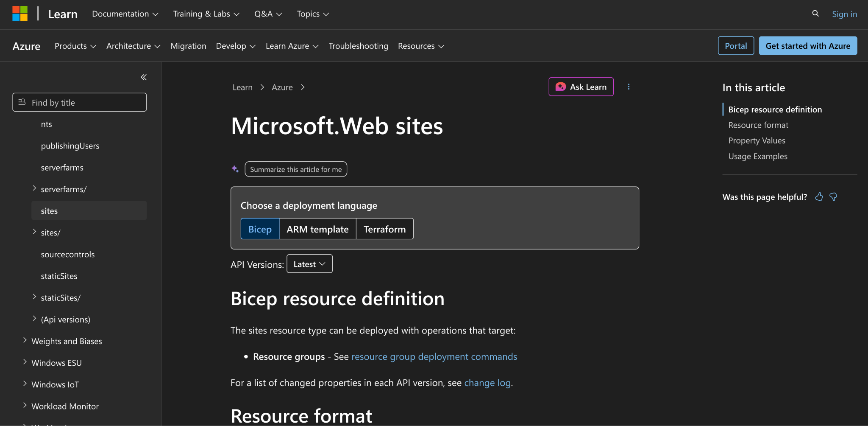Select staticSites in the sidebar
This screenshot has width=868, height=426.
coord(59,276)
